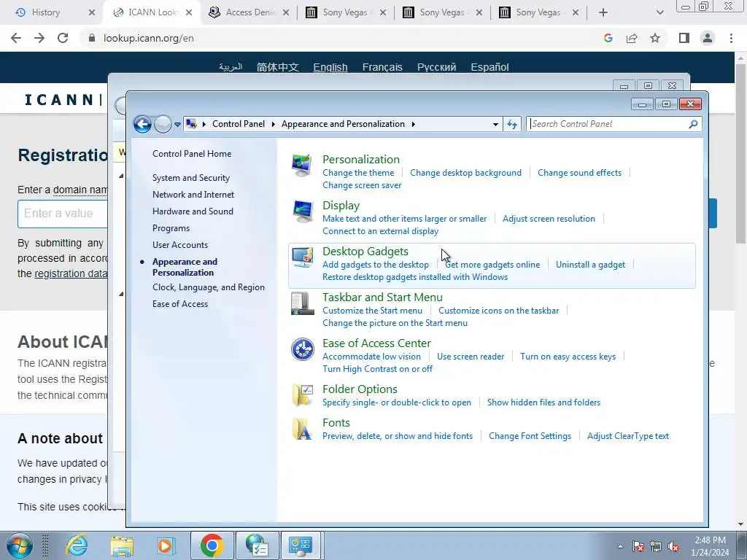Image resolution: width=747 pixels, height=560 pixels.
Task: Open Windows Media Player from the taskbar
Action: [166, 545]
